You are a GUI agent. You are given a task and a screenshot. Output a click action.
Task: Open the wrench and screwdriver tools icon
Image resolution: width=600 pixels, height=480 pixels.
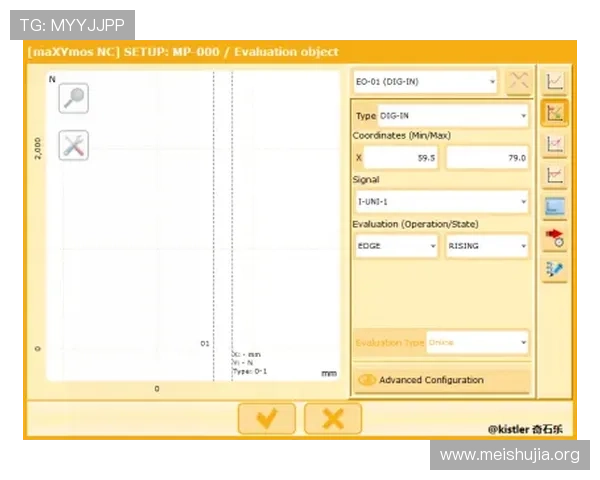click(74, 146)
